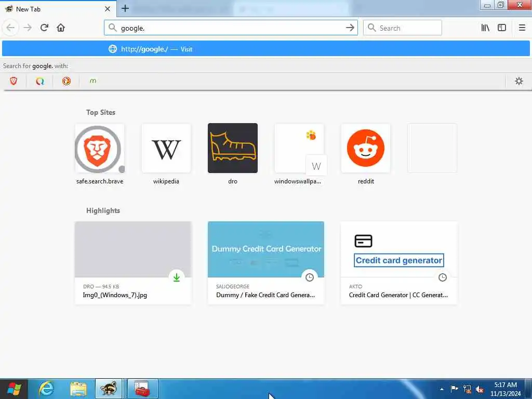The height and width of the screenshot is (399, 532).
Task: Click the Search box in the toolbar
Action: [403, 28]
